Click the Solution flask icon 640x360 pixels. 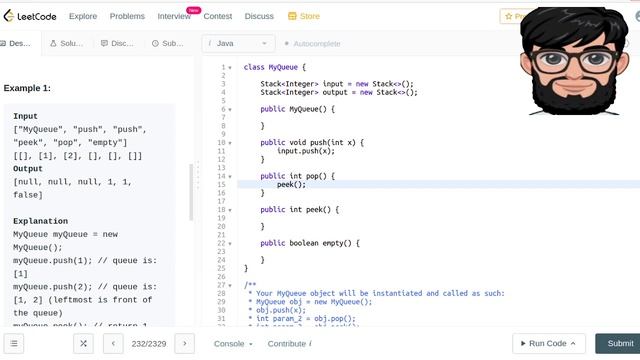[x=53, y=43]
